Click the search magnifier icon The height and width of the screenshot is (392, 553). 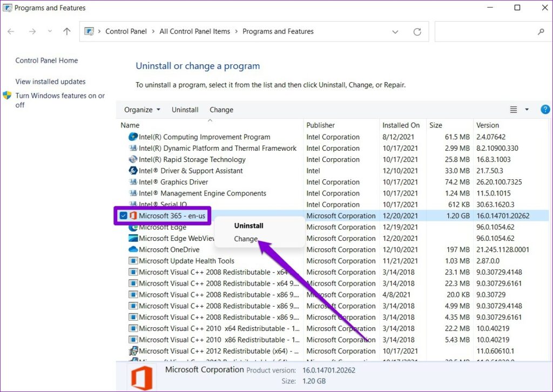point(541,32)
